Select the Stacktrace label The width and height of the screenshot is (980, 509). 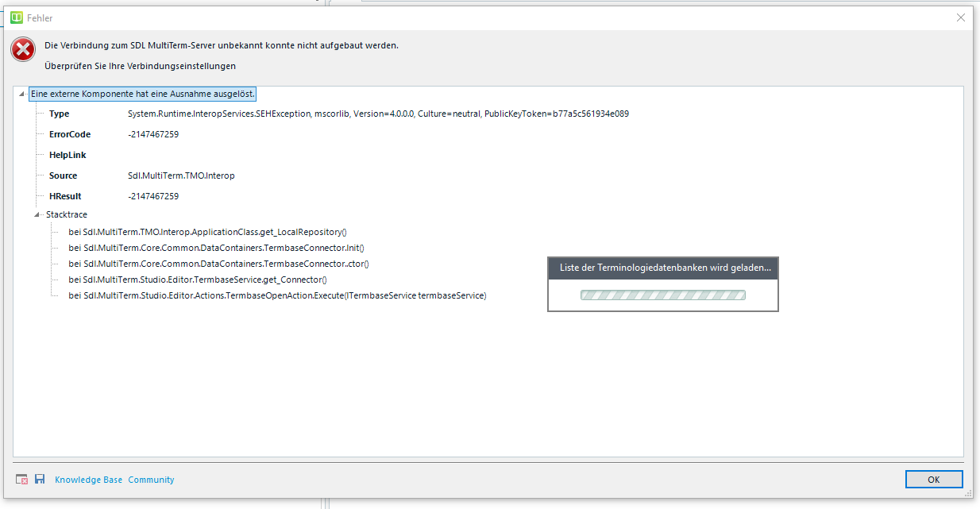[67, 214]
